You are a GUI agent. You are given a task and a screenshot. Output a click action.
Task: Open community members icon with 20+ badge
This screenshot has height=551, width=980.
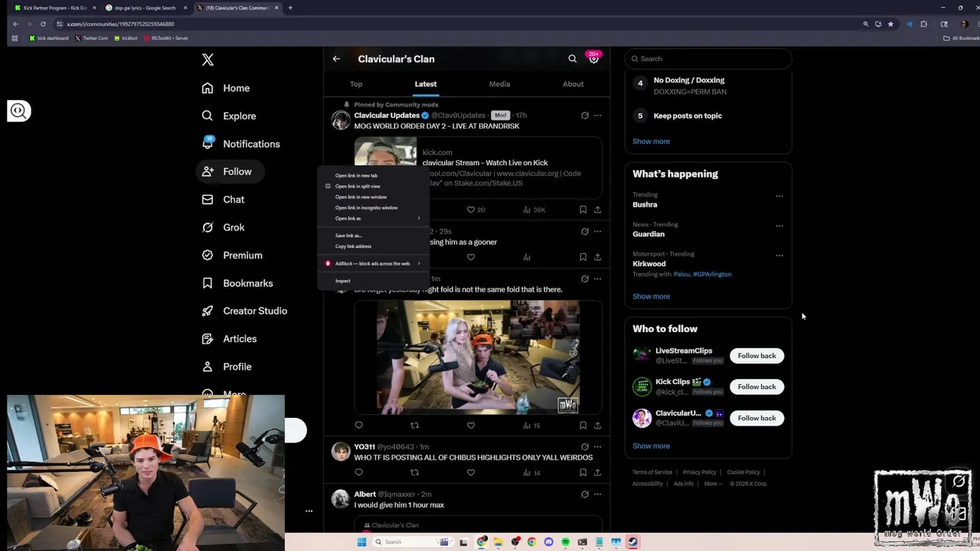[593, 59]
